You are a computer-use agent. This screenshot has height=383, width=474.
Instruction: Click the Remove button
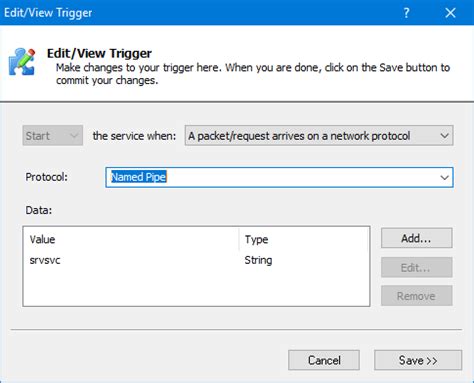[x=417, y=296]
